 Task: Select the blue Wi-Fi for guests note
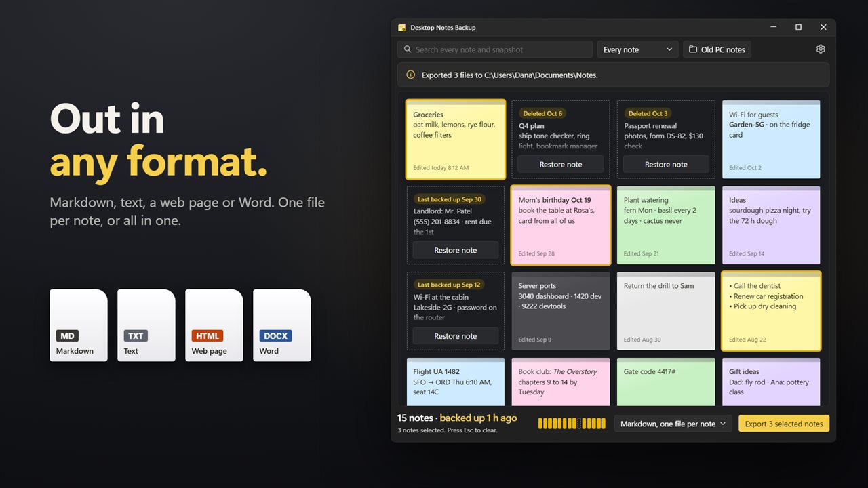771,140
